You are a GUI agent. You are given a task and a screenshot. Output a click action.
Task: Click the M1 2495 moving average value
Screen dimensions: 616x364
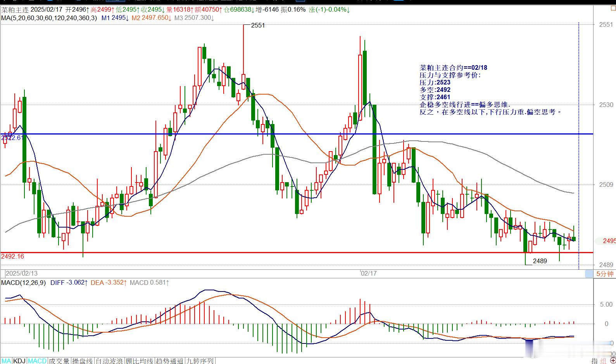coord(114,17)
